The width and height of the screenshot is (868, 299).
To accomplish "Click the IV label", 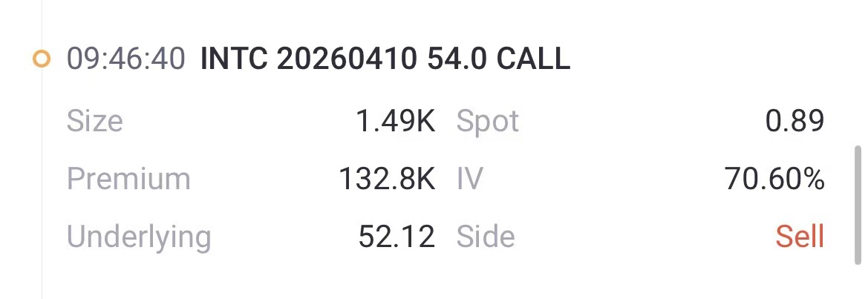I will point(469,179).
